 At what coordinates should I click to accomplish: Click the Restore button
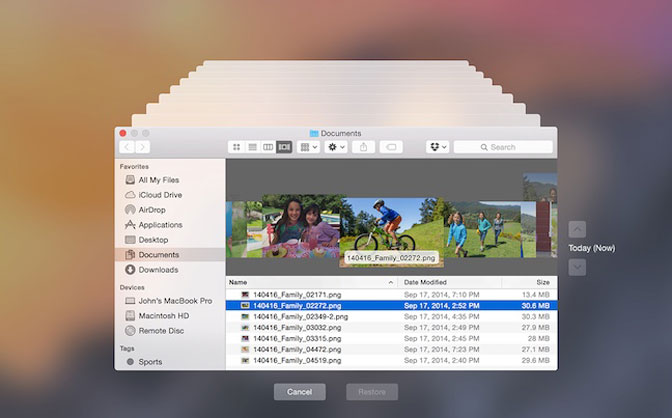click(372, 392)
